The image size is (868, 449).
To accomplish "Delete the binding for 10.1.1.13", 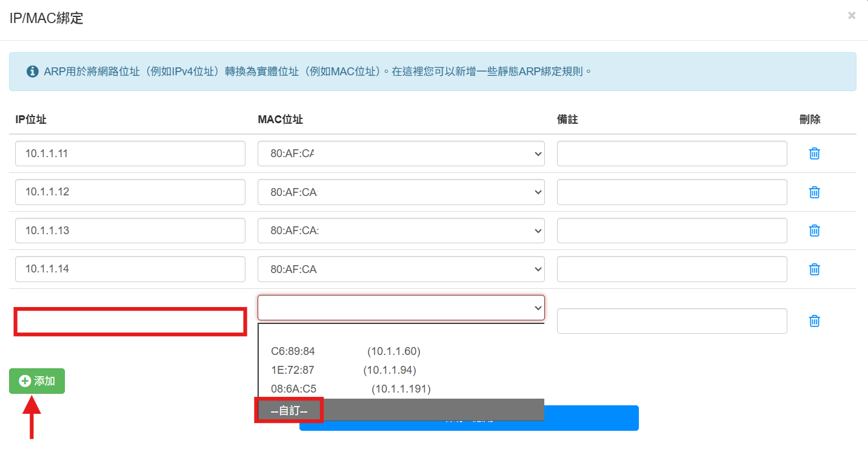I will [x=814, y=230].
